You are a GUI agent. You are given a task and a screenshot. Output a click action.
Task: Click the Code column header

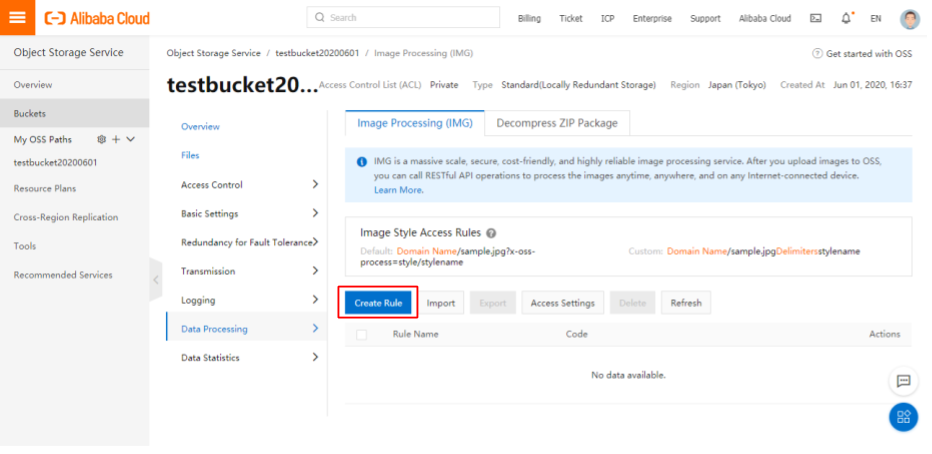click(x=577, y=334)
